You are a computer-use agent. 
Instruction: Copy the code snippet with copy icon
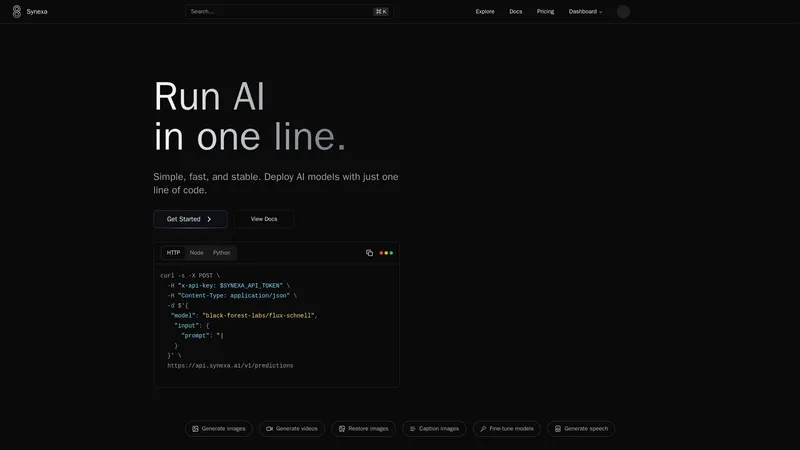click(369, 253)
